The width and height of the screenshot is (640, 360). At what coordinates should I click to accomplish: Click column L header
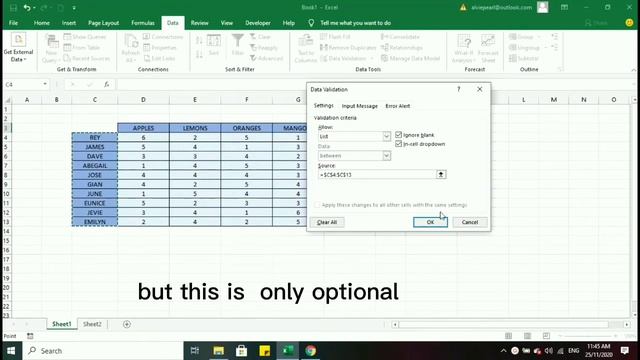(x=523, y=100)
